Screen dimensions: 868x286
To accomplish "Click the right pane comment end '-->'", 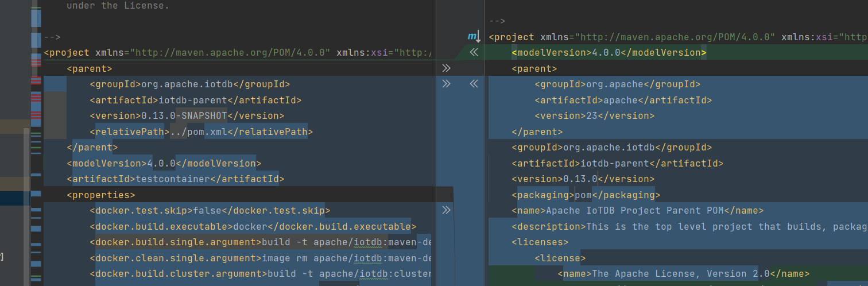I will click(x=497, y=21).
